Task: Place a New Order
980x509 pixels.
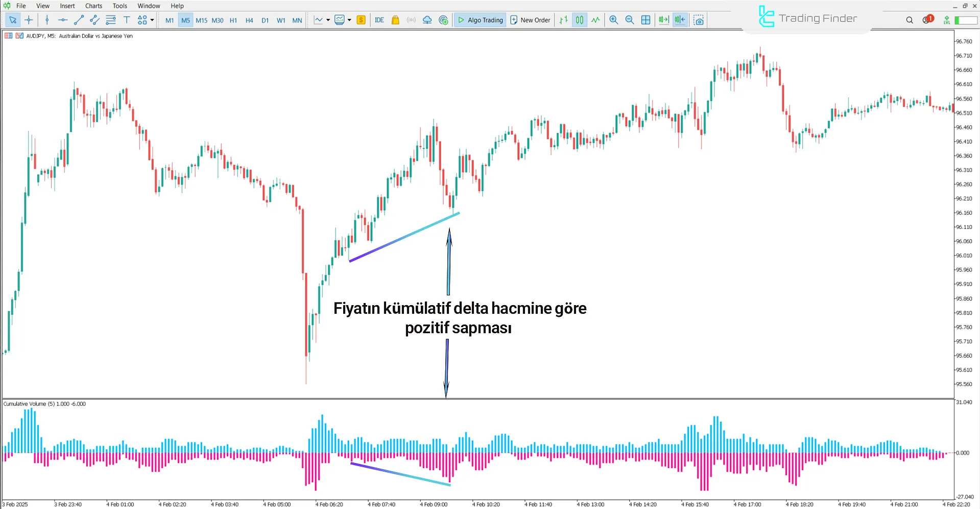Action: (530, 20)
